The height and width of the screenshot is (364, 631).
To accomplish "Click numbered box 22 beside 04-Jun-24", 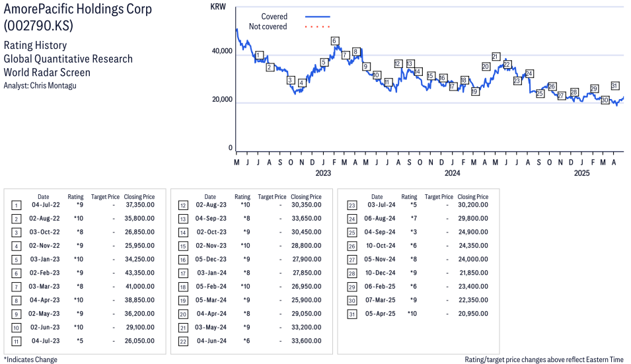I will [x=183, y=342].
